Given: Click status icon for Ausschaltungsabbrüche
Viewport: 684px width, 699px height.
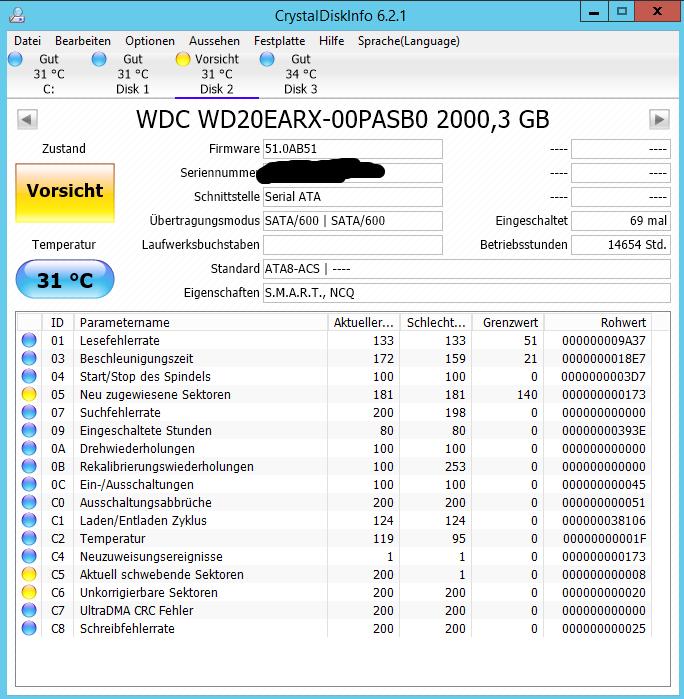Looking at the screenshot, I should click(x=29, y=502).
